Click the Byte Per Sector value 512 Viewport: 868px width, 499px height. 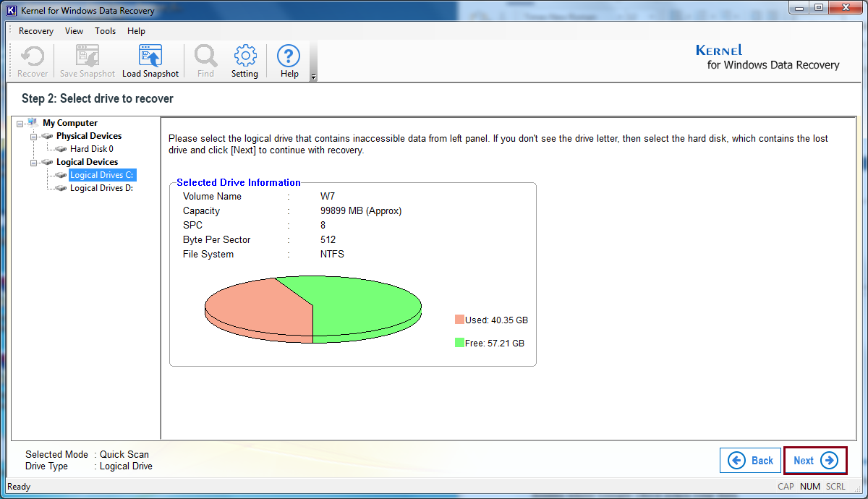tap(328, 240)
